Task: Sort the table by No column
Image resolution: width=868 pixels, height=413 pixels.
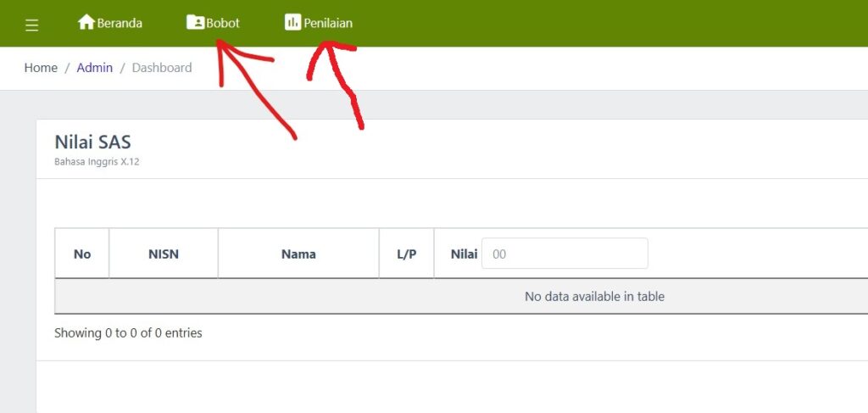Action: click(82, 254)
